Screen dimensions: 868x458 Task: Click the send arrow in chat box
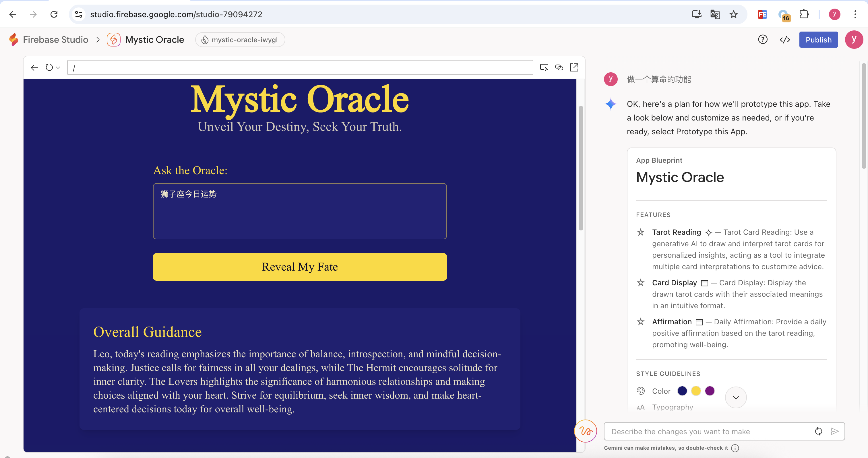coord(835,431)
